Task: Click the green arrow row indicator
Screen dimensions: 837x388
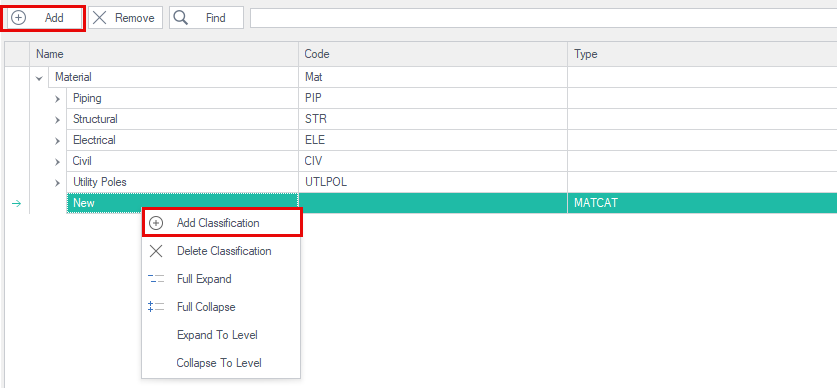Action: [x=16, y=203]
